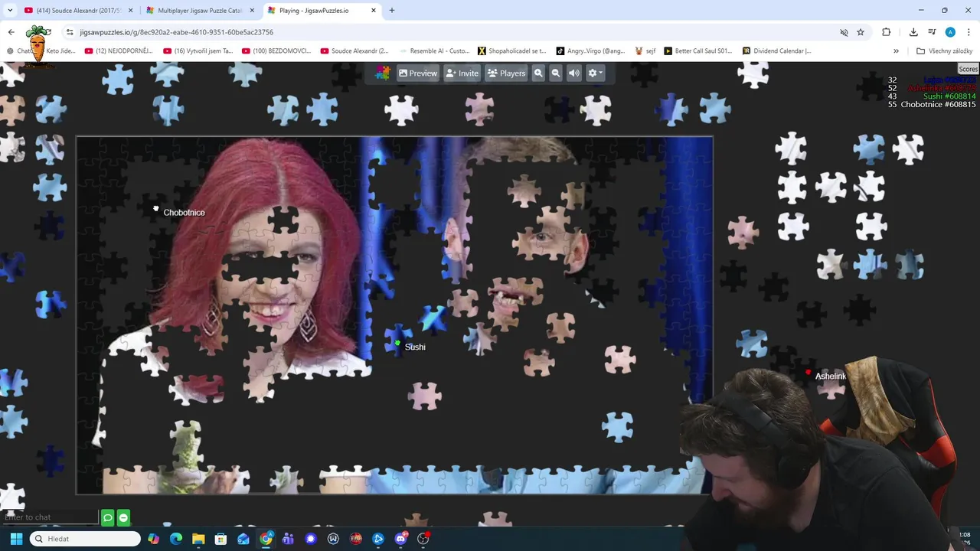Open the Soudce Alexandr bookmark
The width and height of the screenshot is (980, 551).
coord(354,51)
